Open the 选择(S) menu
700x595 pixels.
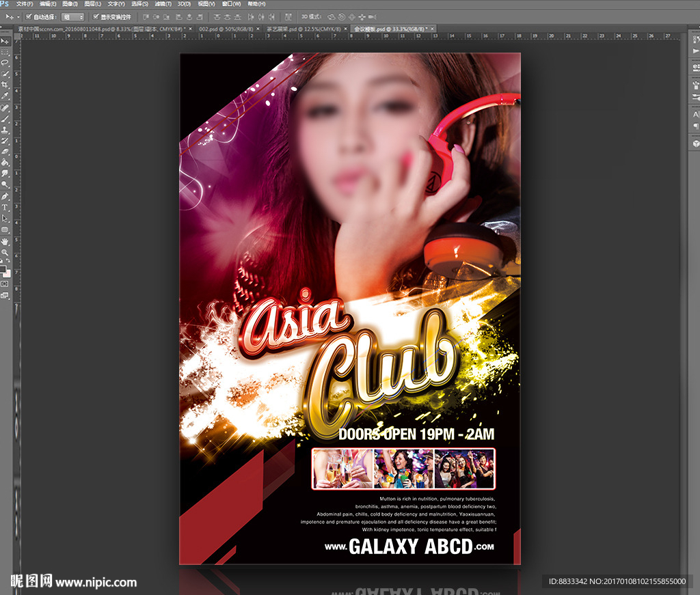tap(139, 3)
